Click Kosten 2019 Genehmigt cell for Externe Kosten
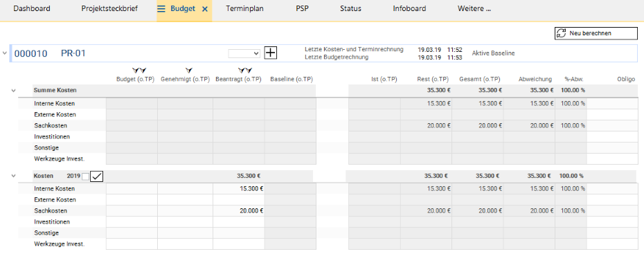The height and width of the screenshot is (256, 644). point(185,200)
